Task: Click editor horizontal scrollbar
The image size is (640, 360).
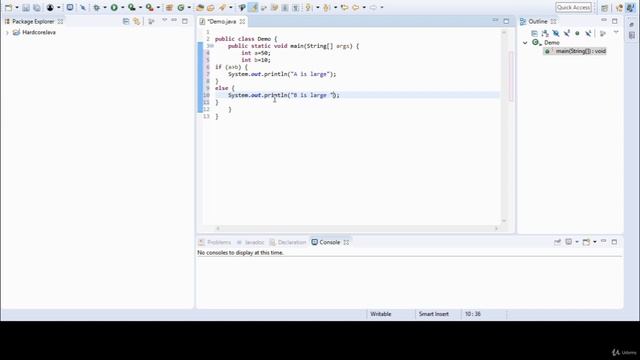Action: [357, 228]
